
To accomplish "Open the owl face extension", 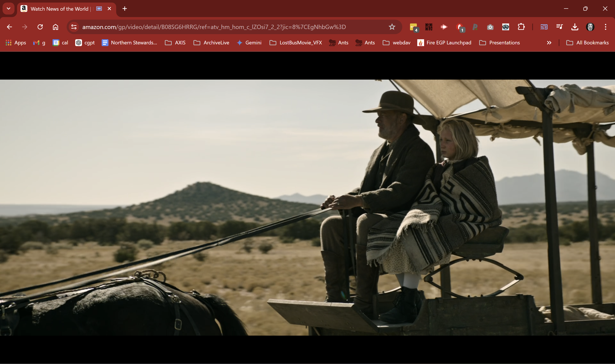I will pyautogui.click(x=505, y=27).
